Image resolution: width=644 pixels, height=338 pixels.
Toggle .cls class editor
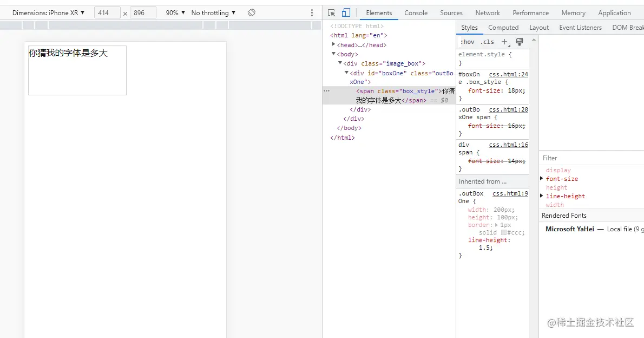[487, 42]
